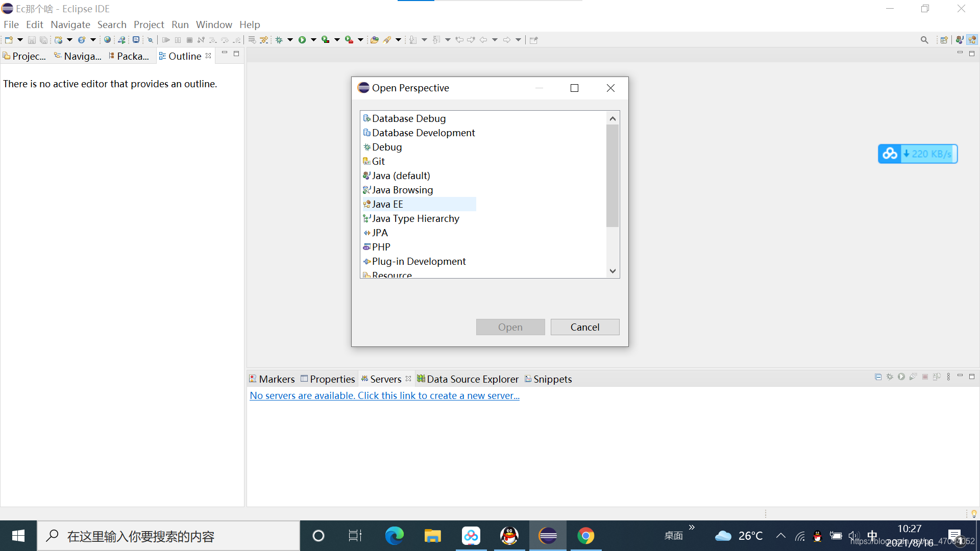Select Java EE in the perspective list
The width and height of the screenshot is (980, 551).
pyautogui.click(x=419, y=204)
